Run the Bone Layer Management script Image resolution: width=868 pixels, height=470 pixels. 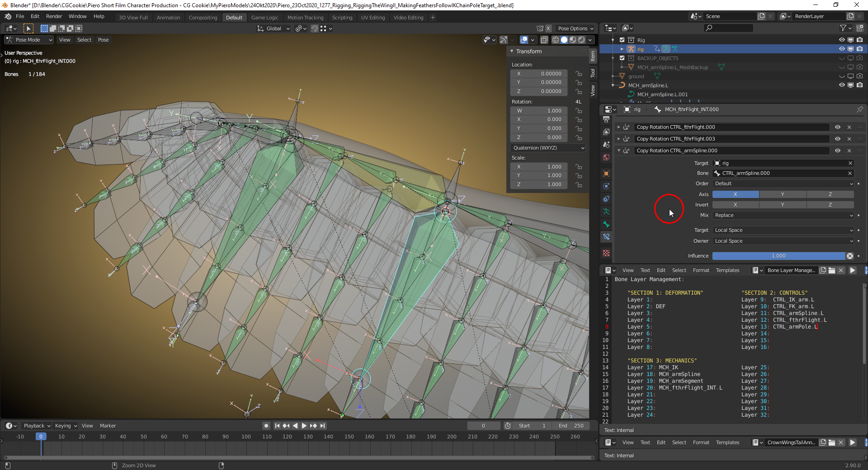[852, 270]
